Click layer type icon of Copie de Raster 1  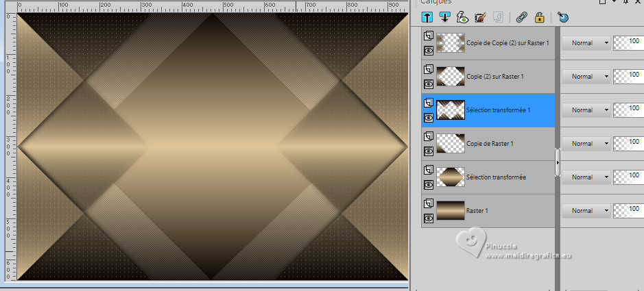coord(429,136)
